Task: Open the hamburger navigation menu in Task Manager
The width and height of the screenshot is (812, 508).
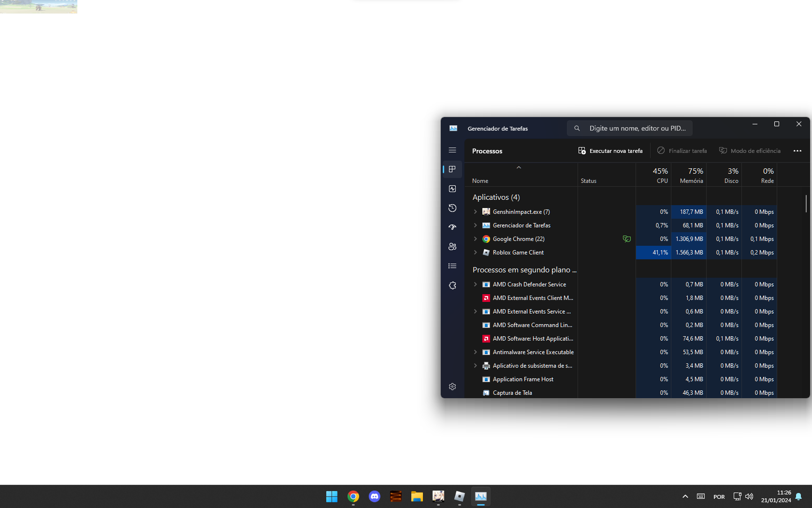Action: [452, 150]
